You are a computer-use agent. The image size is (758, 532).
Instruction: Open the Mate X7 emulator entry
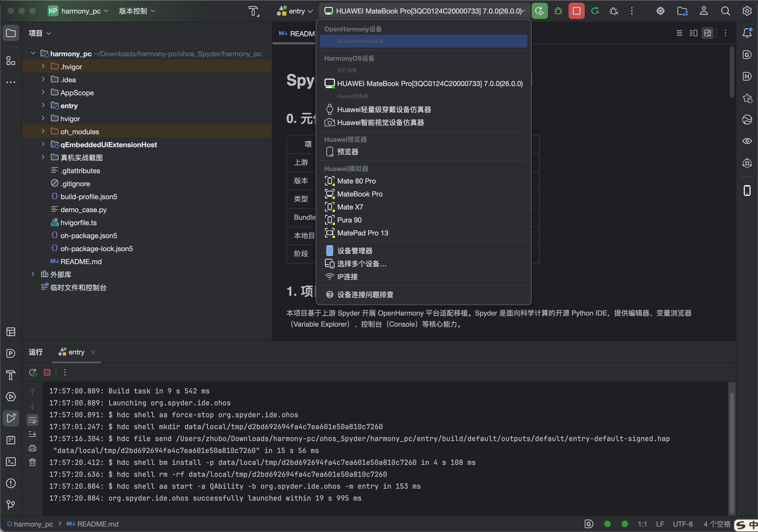point(424,207)
